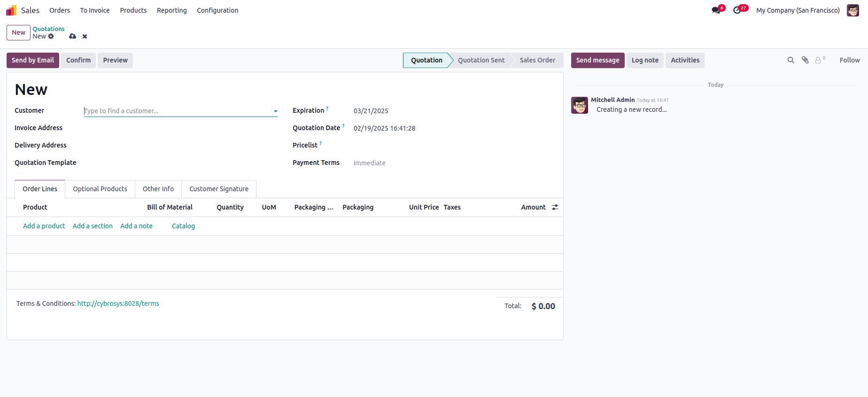Discard changes with the X icon
The image size is (868, 397).
point(85,36)
